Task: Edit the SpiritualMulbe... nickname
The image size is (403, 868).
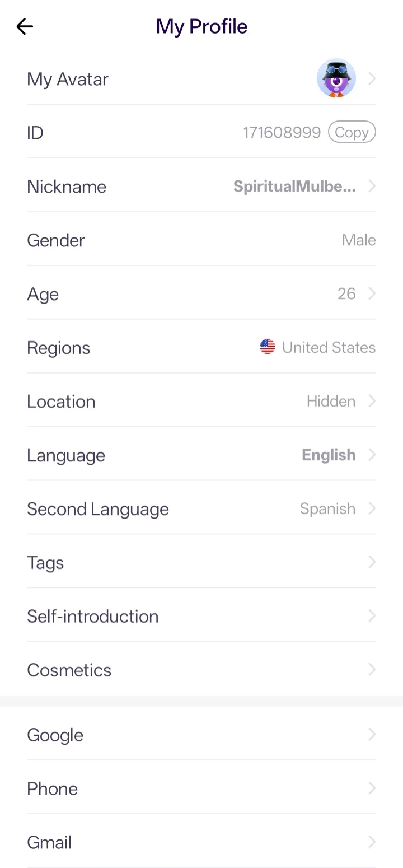Action: 294,186
